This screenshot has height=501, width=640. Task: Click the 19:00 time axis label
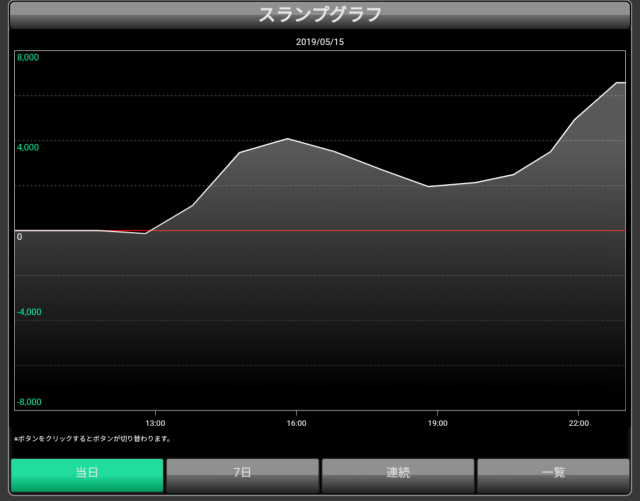(436, 423)
